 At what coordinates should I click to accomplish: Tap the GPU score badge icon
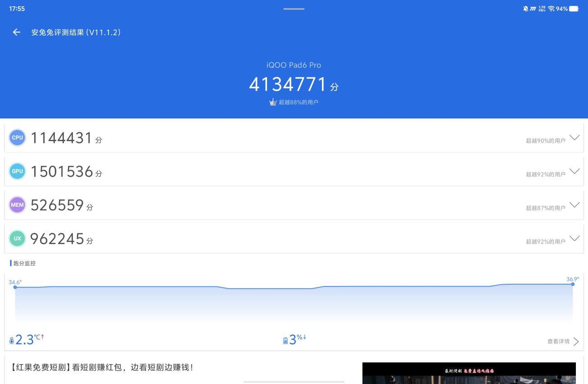click(x=18, y=171)
